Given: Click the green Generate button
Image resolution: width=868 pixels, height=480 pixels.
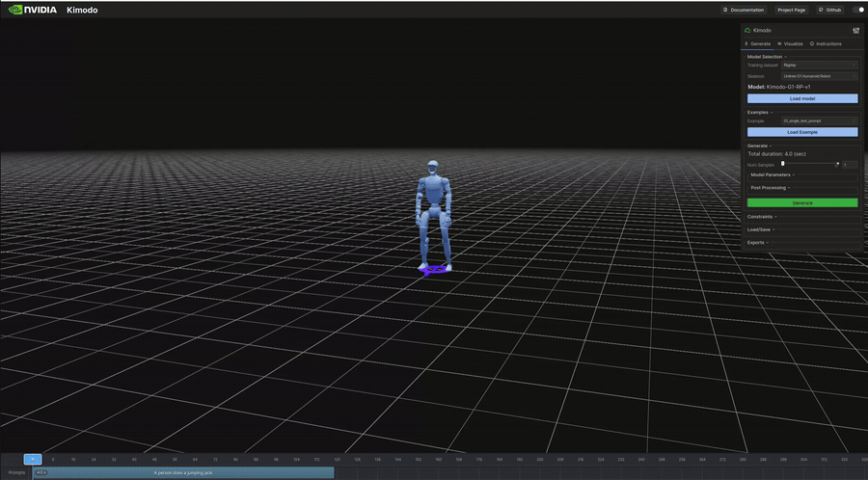Looking at the screenshot, I should (x=802, y=203).
